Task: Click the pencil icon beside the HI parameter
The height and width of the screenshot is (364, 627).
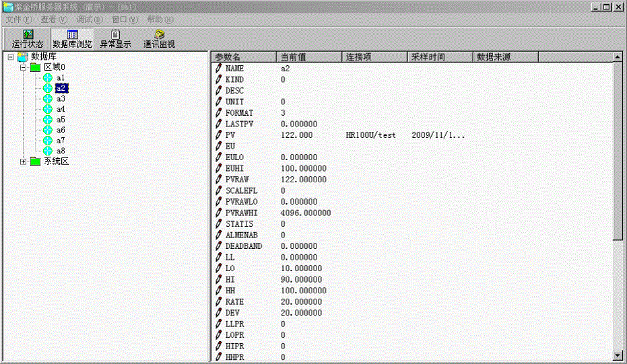Action: point(219,279)
